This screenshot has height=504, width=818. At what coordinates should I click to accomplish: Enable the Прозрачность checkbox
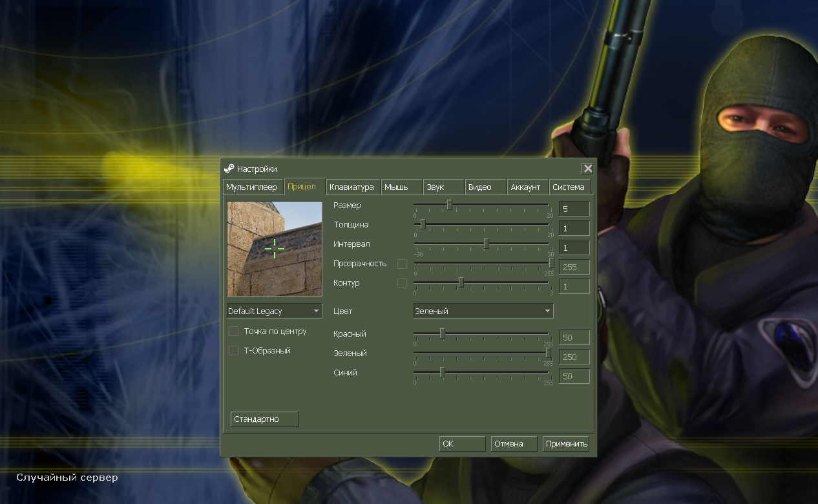click(x=403, y=264)
